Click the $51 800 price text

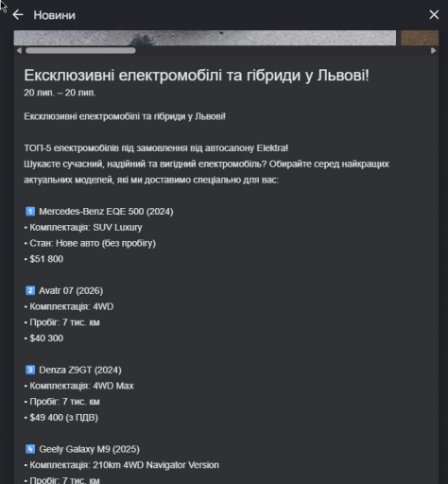tap(46, 259)
